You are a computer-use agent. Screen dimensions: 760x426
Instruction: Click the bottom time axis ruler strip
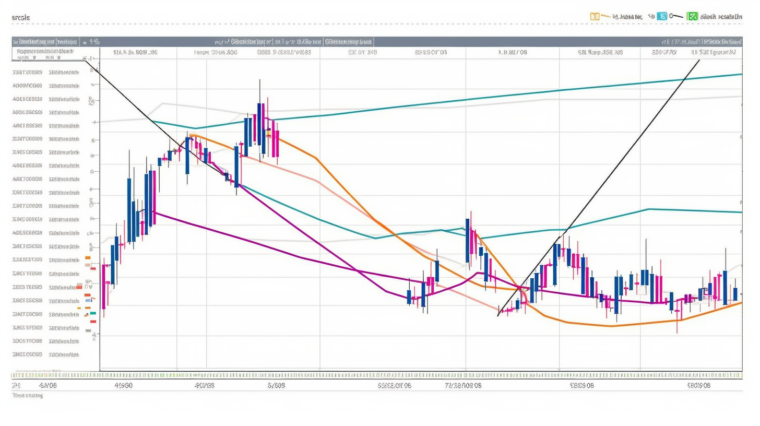(400, 375)
